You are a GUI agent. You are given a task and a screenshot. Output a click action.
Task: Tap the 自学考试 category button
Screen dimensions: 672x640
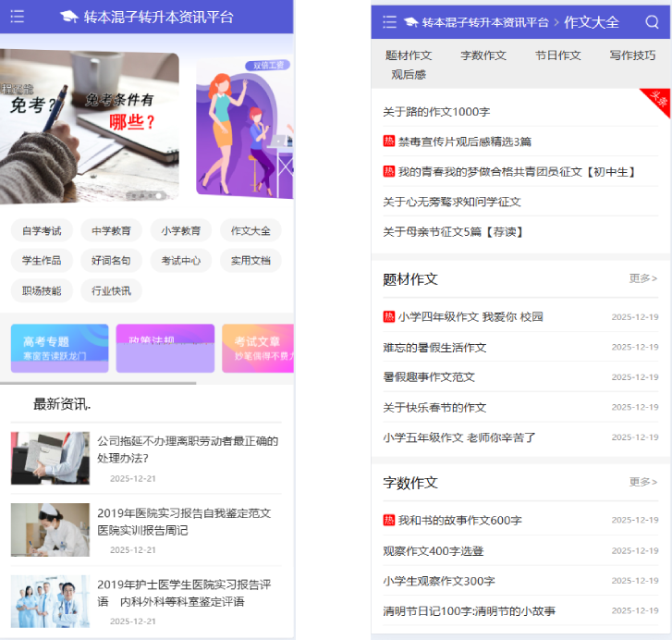point(42,230)
